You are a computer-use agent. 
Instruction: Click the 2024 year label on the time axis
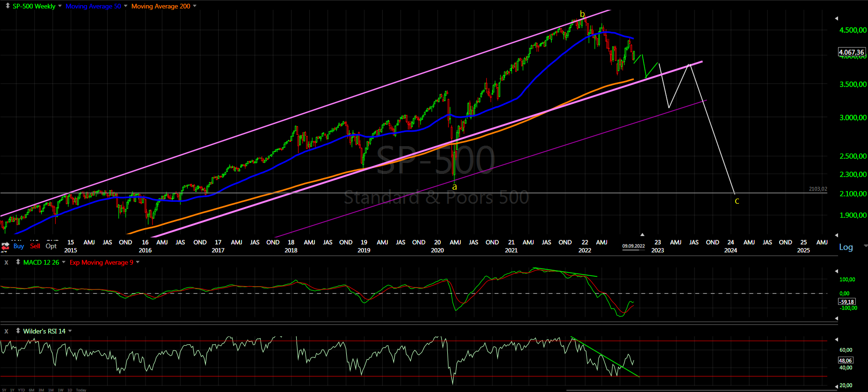coord(730,250)
